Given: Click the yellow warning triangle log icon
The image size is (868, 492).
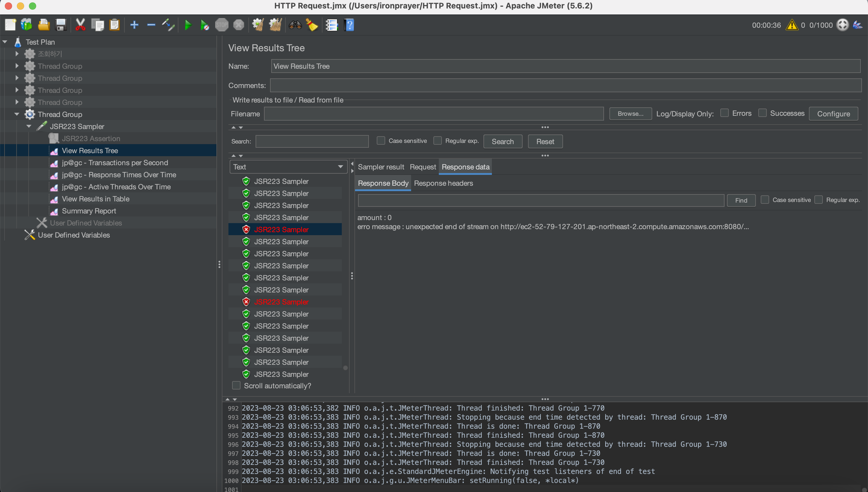Looking at the screenshot, I should pyautogui.click(x=791, y=25).
